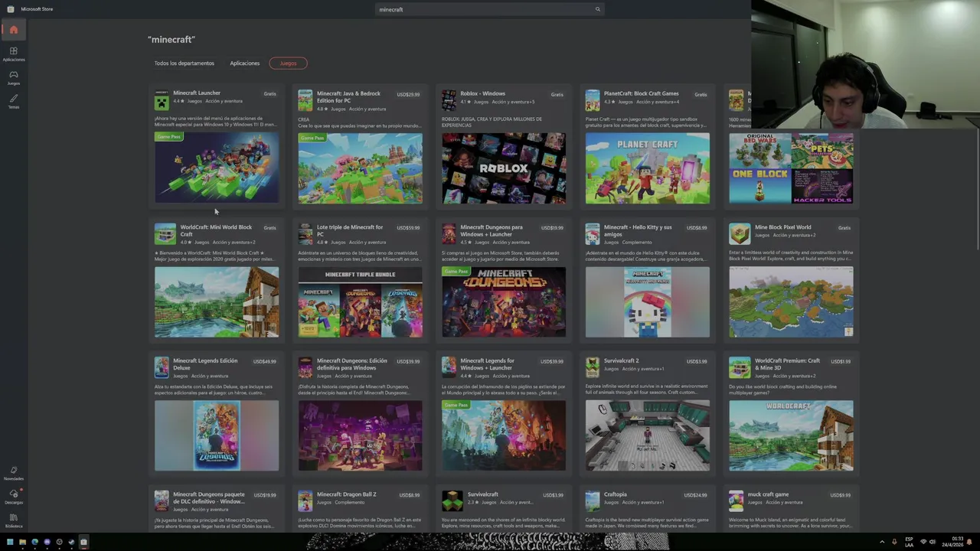This screenshot has height=551, width=980.
Task: Open Biblioteca in the sidebar
Action: coord(13,520)
